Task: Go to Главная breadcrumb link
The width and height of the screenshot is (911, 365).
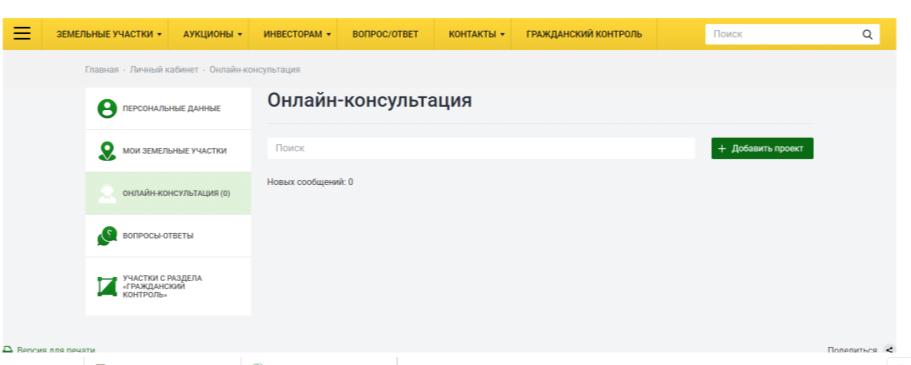Action: 102,70
